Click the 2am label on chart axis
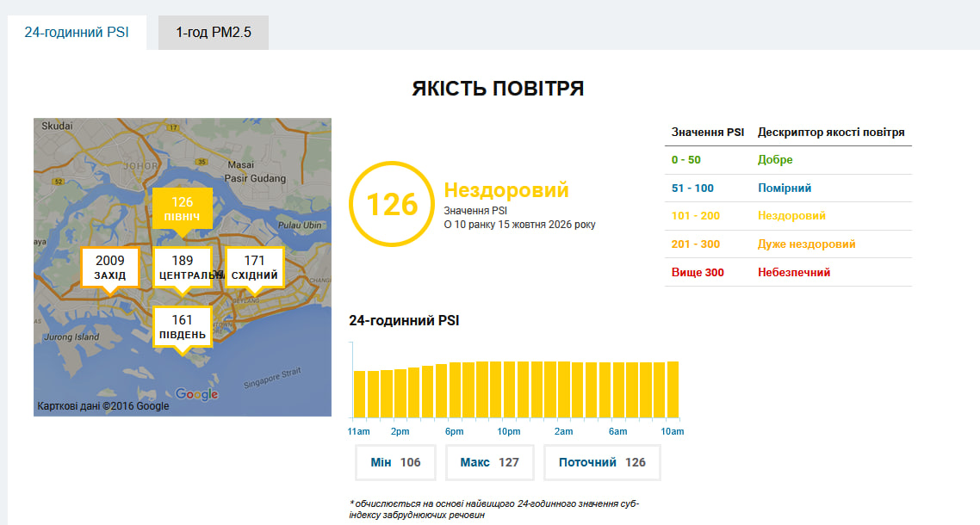The image size is (980, 525). [x=563, y=431]
